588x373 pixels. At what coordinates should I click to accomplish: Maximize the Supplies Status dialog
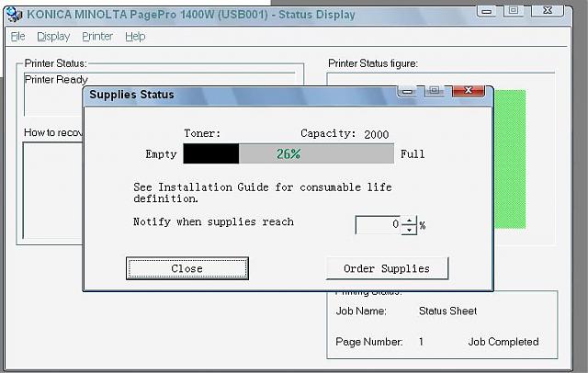[432, 90]
